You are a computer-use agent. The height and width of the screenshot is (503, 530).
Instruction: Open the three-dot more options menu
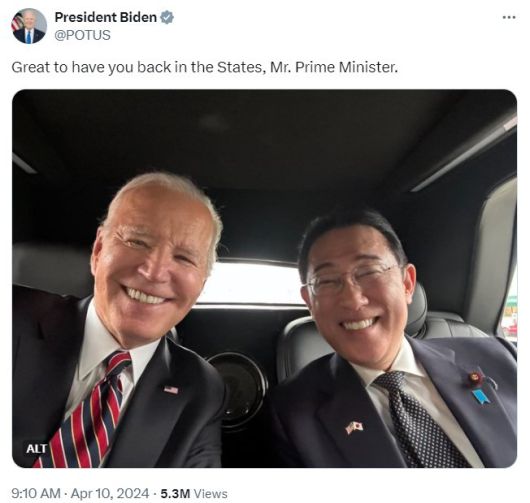click(x=508, y=17)
